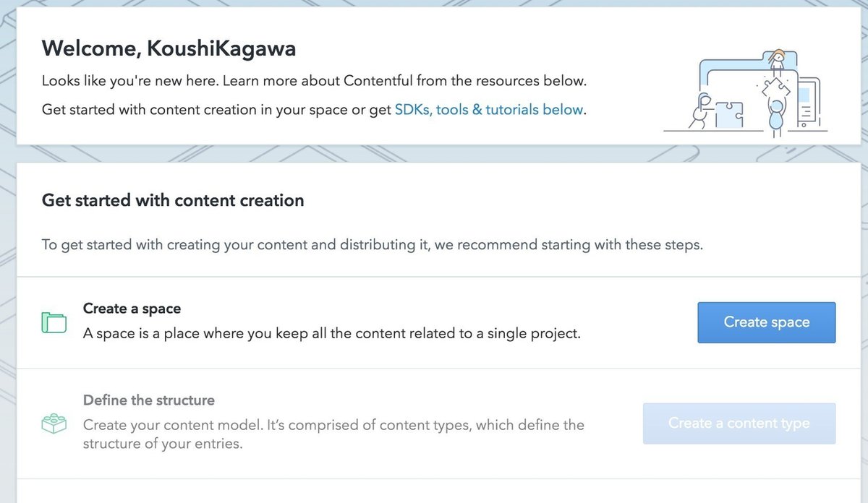The width and height of the screenshot is (868, 503).
Task: Click the building-brick icon beside Define the structure
Action: coord(54,424)
